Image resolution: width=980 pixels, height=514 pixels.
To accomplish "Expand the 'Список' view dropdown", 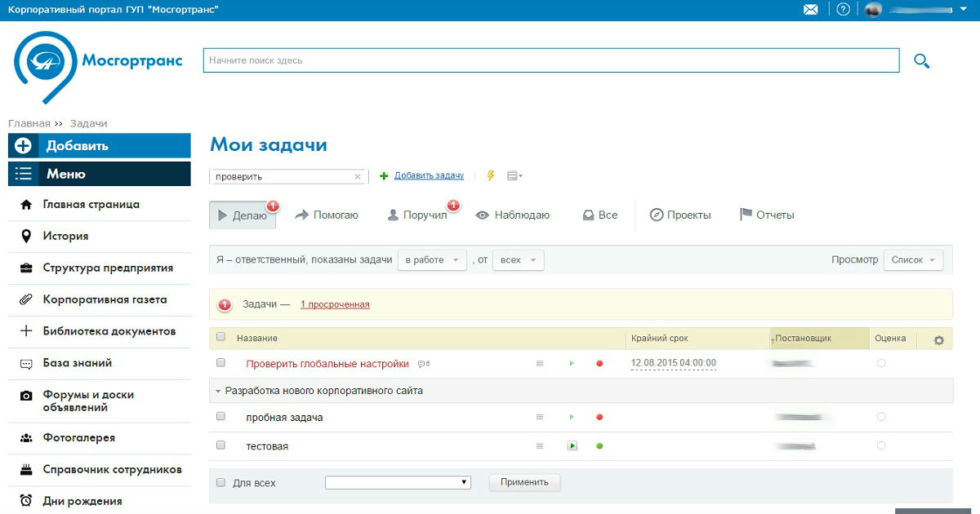I will coord(913,260).
